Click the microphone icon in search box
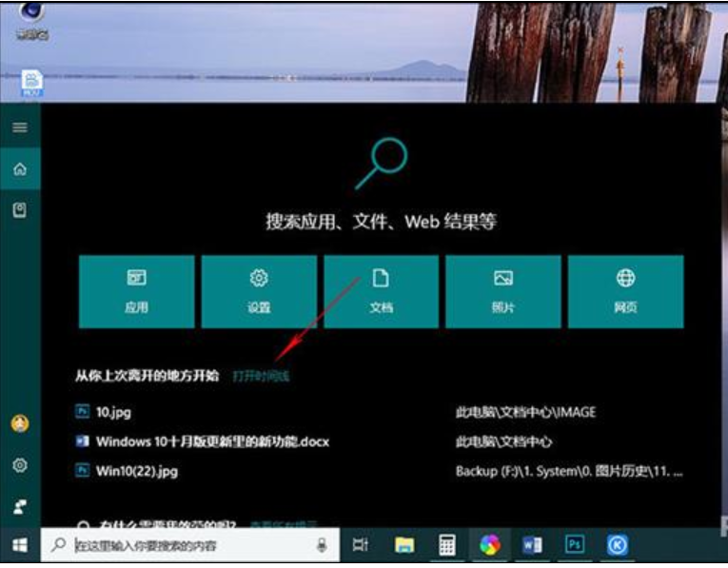Image resolution: width=728 pixels, height=568 pixels. 323,545
